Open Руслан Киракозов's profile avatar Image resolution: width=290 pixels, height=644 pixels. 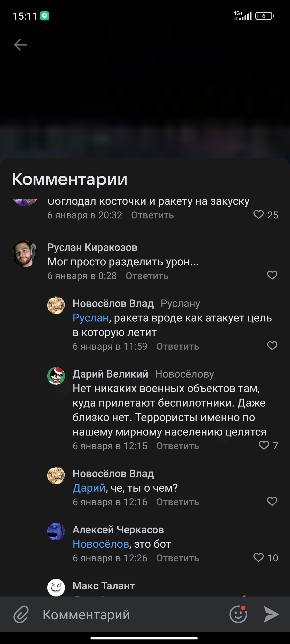pyautogui.click(x=25, y=254)
